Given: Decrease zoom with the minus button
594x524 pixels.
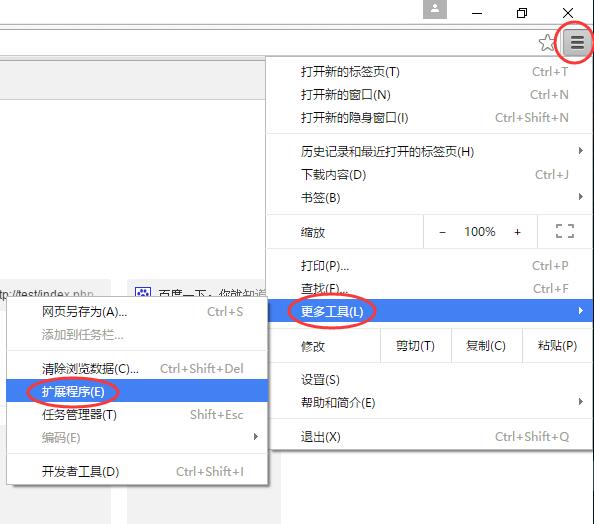Looking at the screenshot, I should click(x=442, y=232).
